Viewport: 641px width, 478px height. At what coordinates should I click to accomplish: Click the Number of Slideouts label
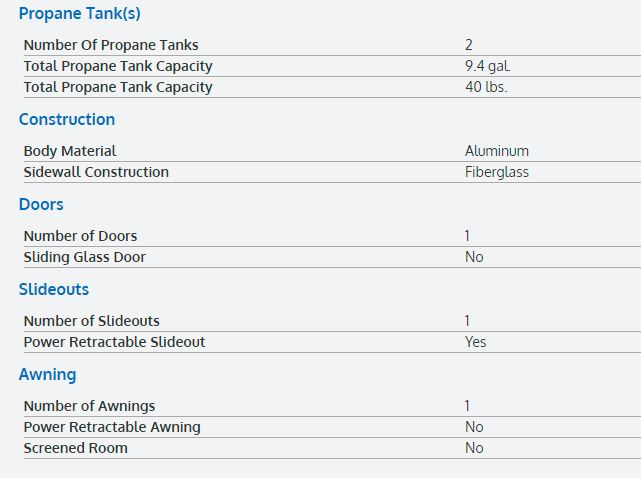click(x=92, y=321)
